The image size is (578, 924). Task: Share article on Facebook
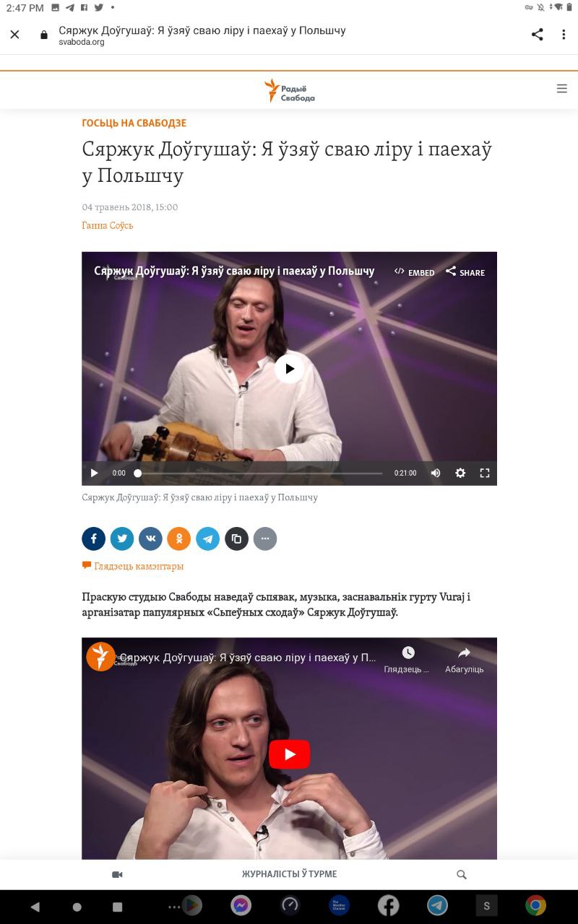(x=94, y=539)
